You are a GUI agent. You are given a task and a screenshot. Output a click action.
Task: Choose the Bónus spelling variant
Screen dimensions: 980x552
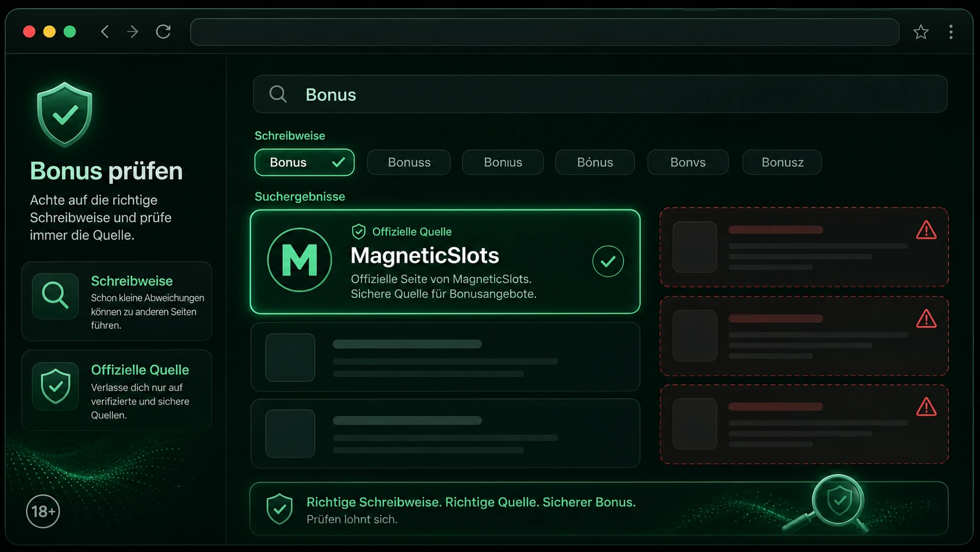click(594, 162)
